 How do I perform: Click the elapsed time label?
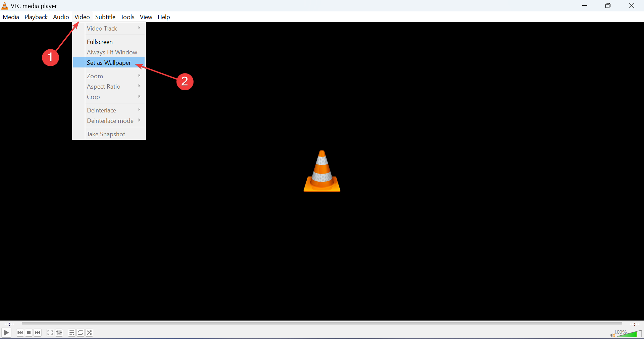click(9, 324)
